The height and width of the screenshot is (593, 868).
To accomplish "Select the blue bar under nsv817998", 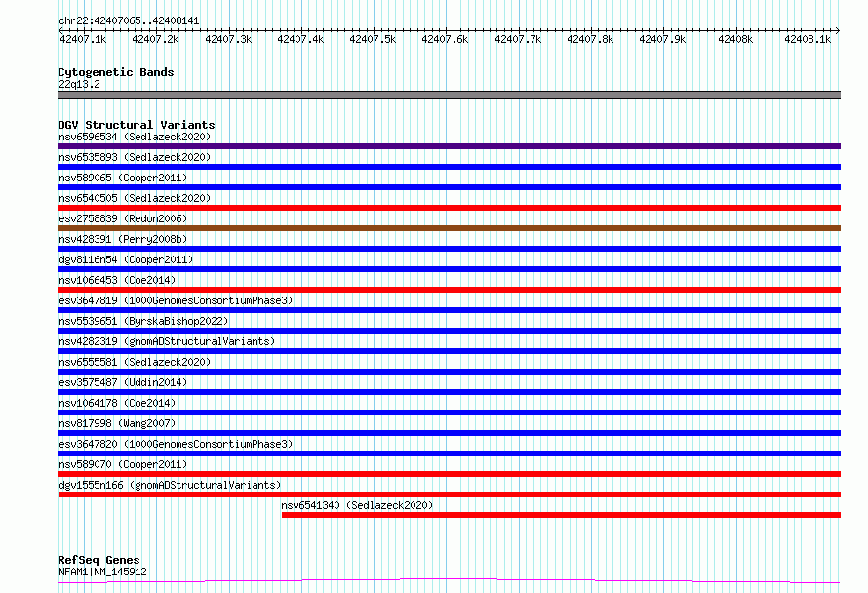I will [449, 433].
